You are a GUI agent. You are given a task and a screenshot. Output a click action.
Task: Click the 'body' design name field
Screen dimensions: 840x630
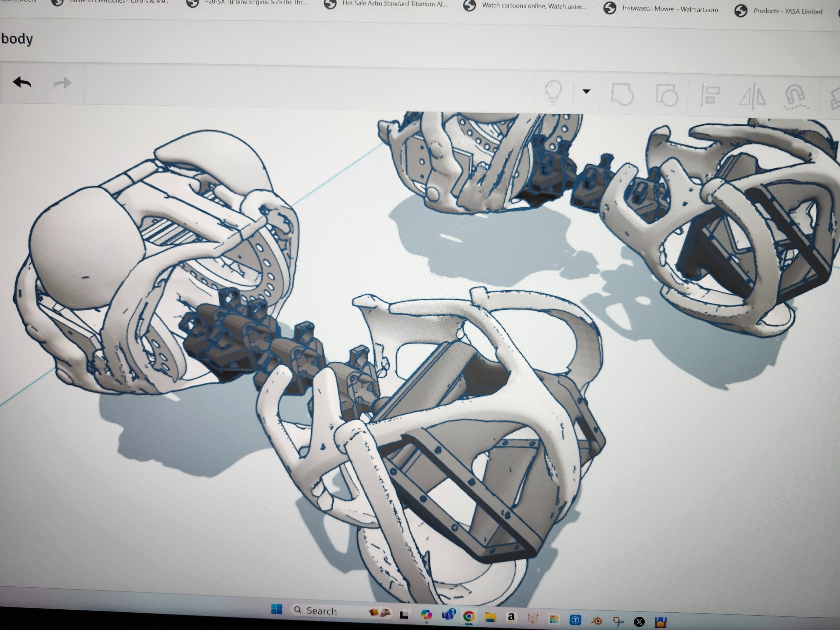point(17,39)
